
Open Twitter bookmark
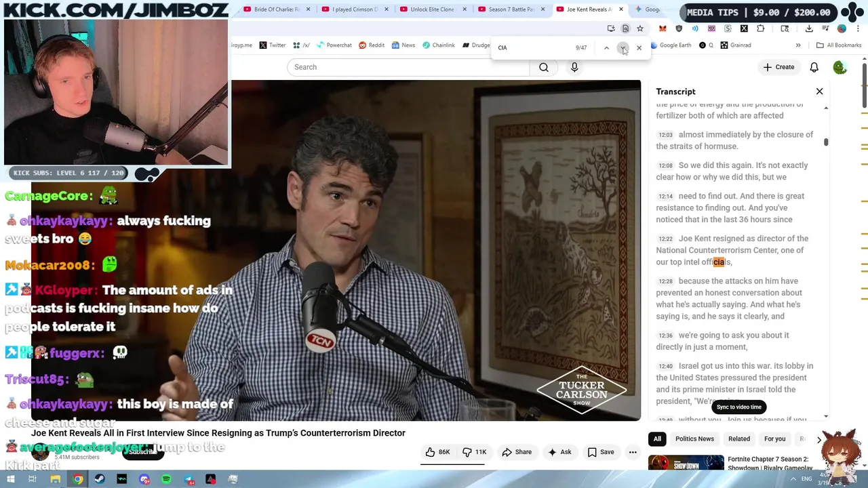[x=272, y=45]
